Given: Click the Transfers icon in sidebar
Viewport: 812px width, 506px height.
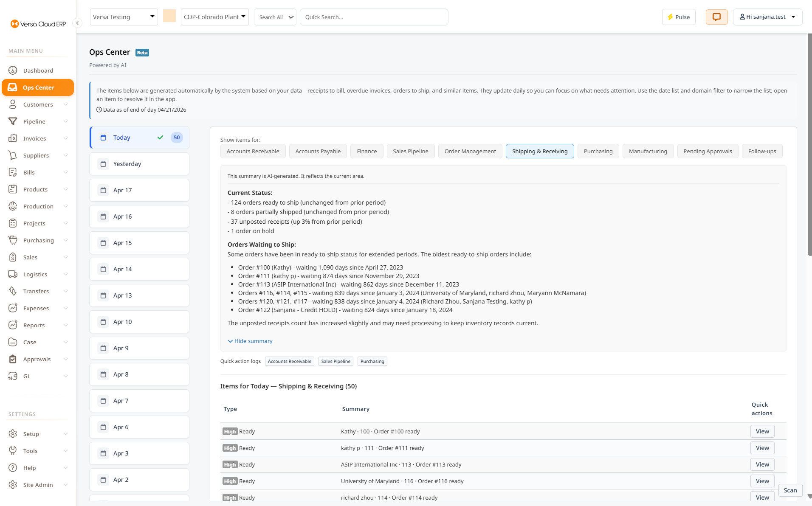Looking at the screenshot, I should tap(13, 291).
